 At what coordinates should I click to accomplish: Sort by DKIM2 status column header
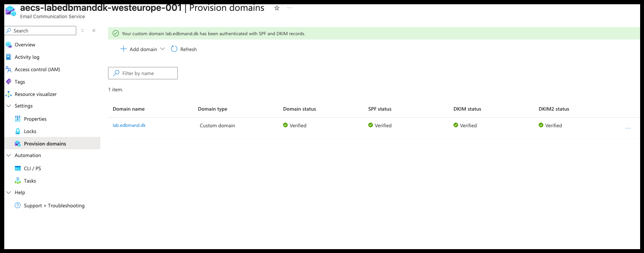pos(554,109)
